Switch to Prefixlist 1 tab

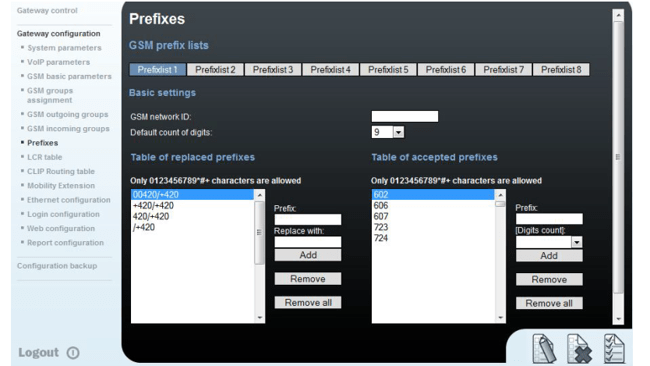click(x=158, y=70)
